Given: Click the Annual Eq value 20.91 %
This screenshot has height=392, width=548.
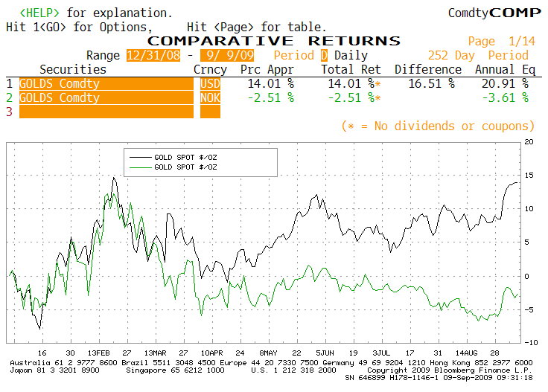Looking at the screenshot, I should 506,84.
